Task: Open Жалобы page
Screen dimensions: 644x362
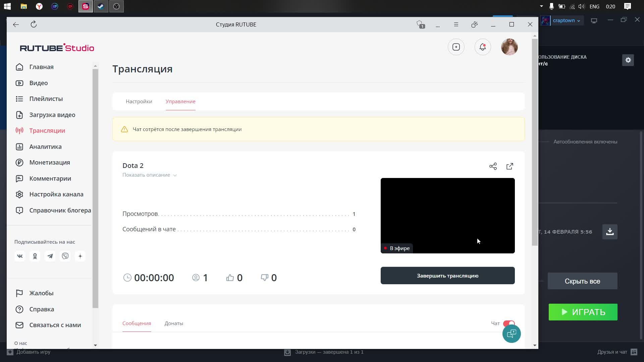Action: (41, 293)
